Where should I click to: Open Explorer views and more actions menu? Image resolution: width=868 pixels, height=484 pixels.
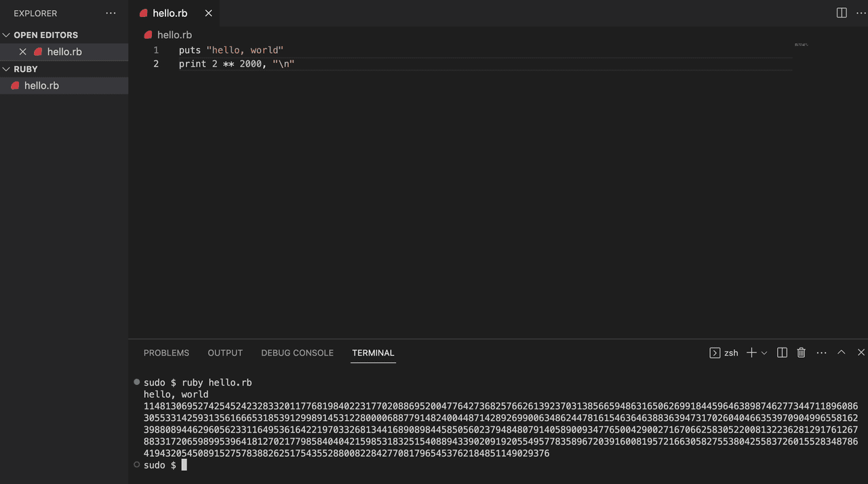point(111,13)
